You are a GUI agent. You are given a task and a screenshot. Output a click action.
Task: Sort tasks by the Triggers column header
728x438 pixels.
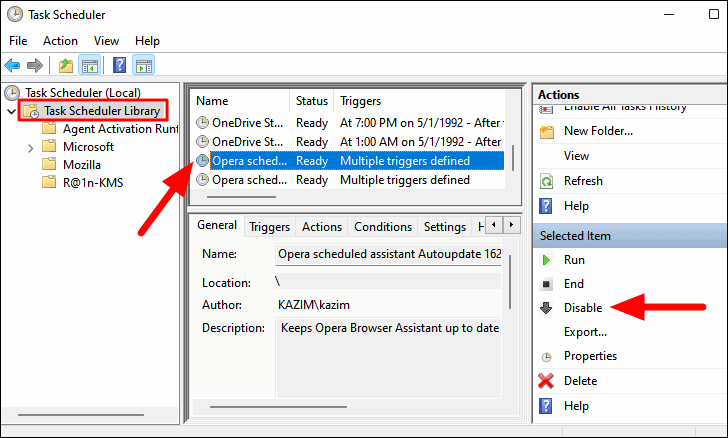tap(420, 101)
